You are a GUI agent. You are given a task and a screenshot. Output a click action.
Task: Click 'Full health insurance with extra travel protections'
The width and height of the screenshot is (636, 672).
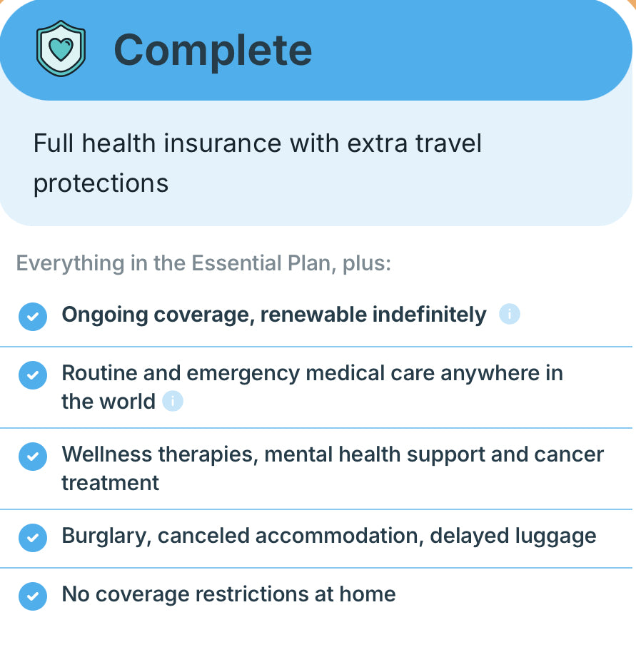257,163
